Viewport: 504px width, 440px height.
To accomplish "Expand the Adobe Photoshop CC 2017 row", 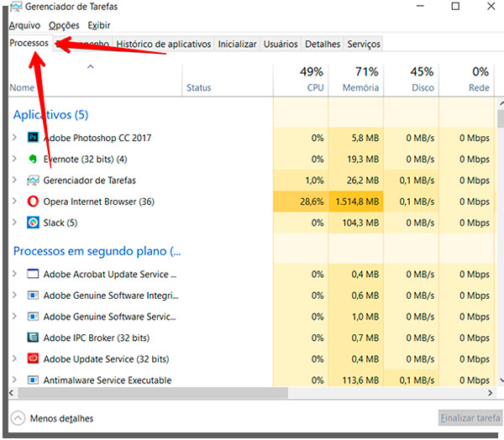I will [14, 138].
